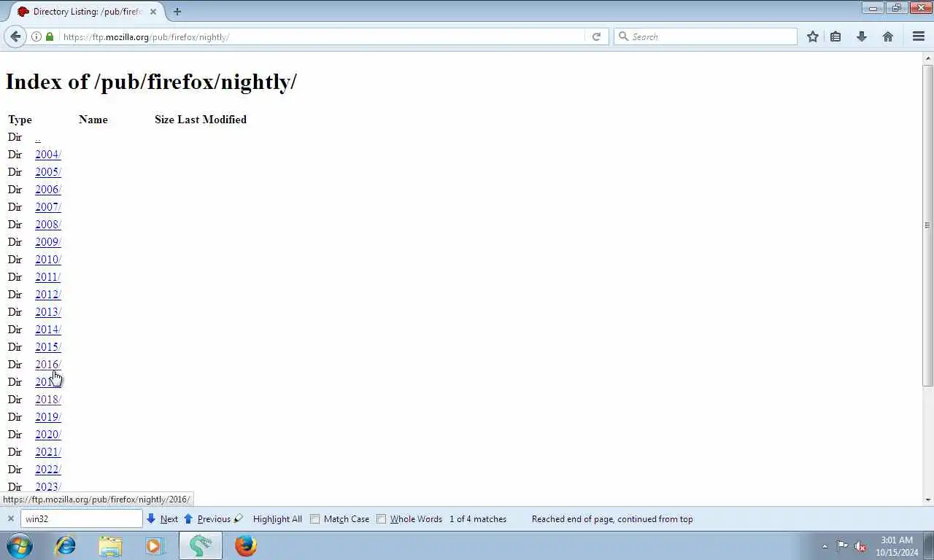Open the 2019/ directory link

coord(48,417)
